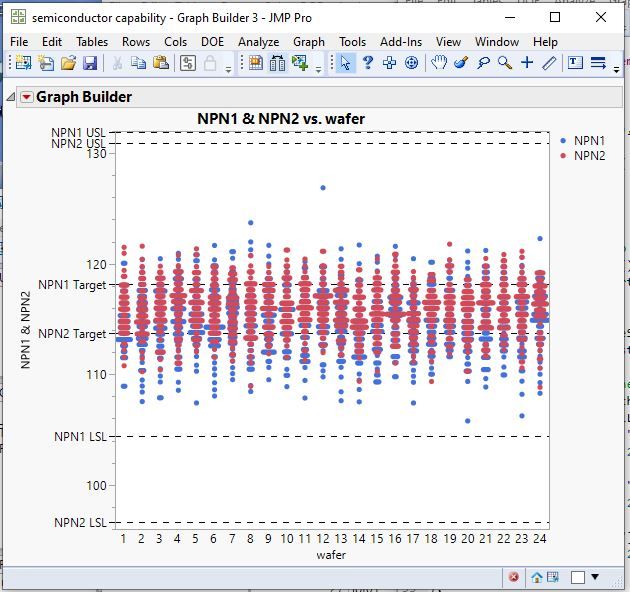Select the Crosshairs tool

pos(527,63)
